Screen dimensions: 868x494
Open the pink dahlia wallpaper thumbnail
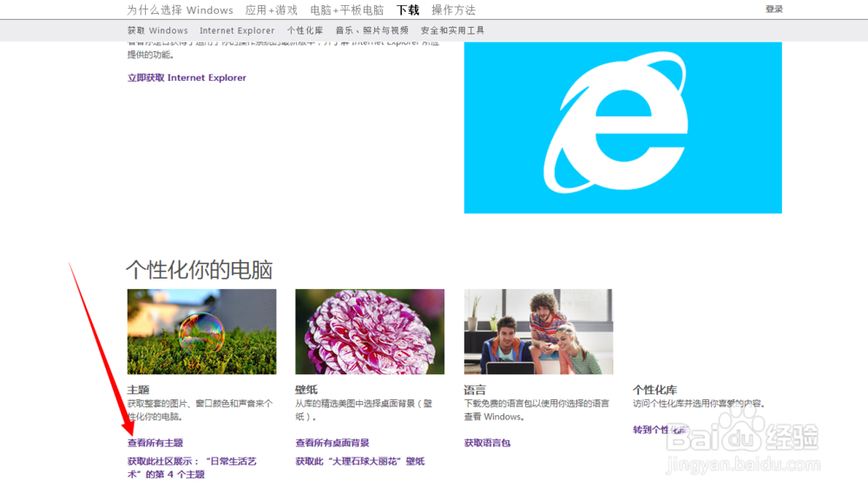point(370,331)
